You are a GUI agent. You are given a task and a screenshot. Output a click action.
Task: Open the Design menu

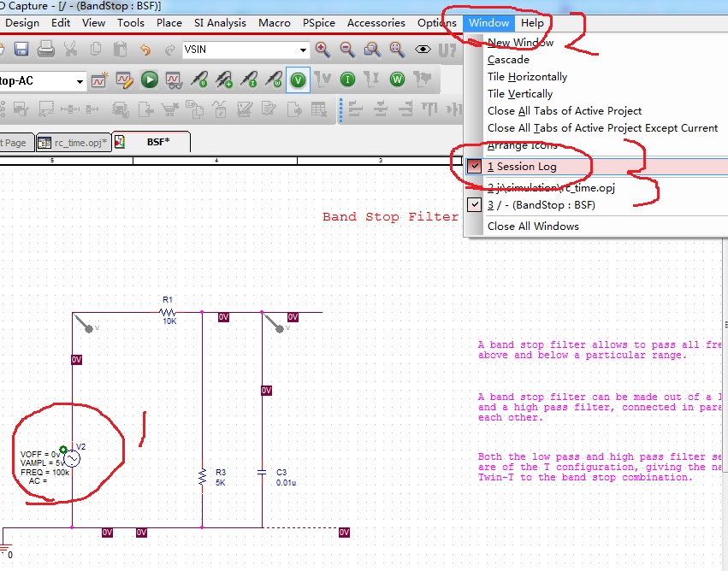(22, 23)
